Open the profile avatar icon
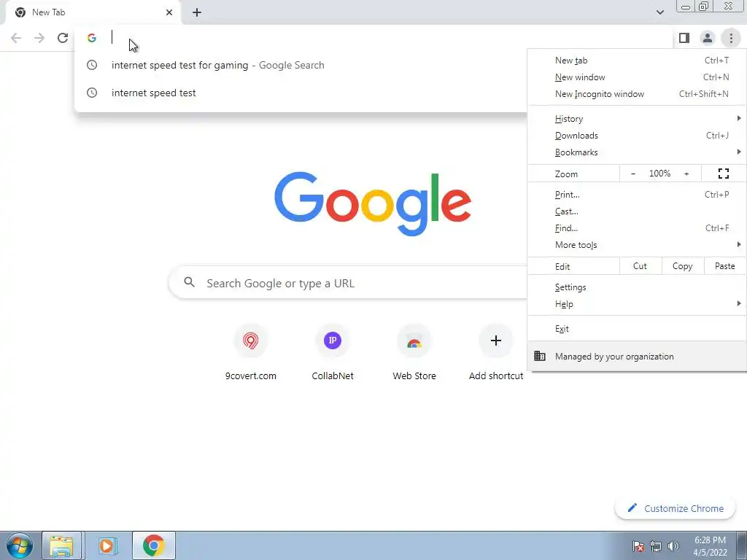The image size is (747, 560). point(708,38)
